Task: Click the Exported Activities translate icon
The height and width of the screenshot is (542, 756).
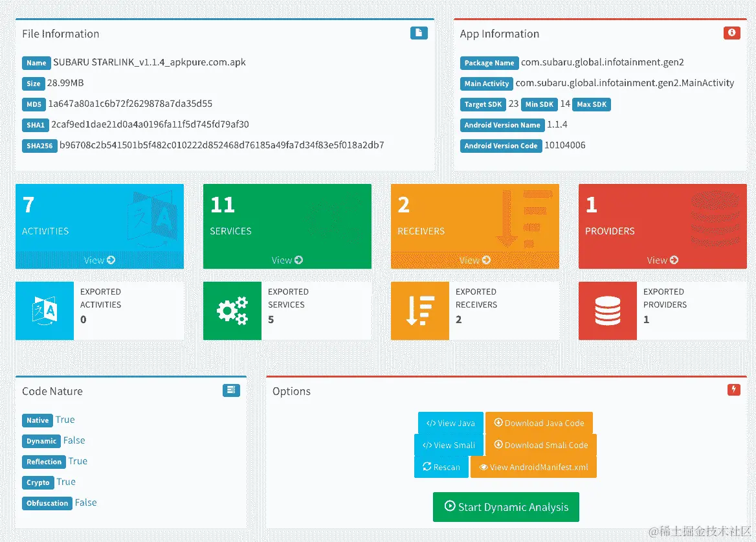Action: [x=45, y=311]
